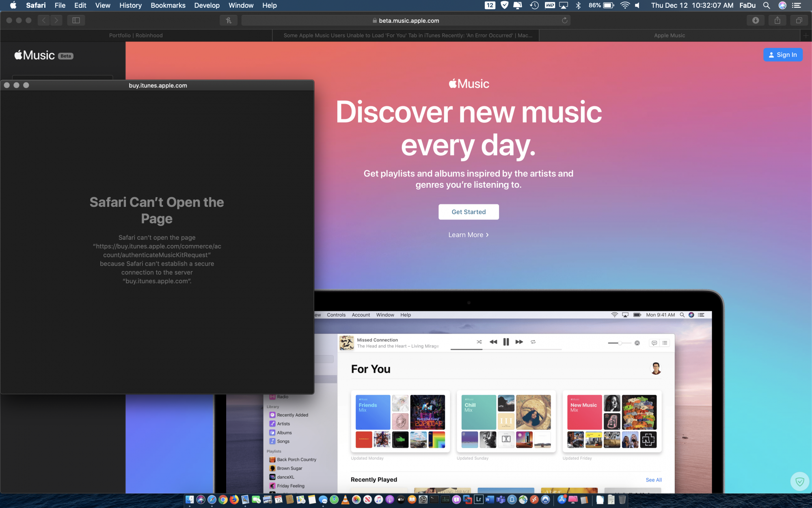Click the Share icon in Safari toolbar

(x=777, y=20)
